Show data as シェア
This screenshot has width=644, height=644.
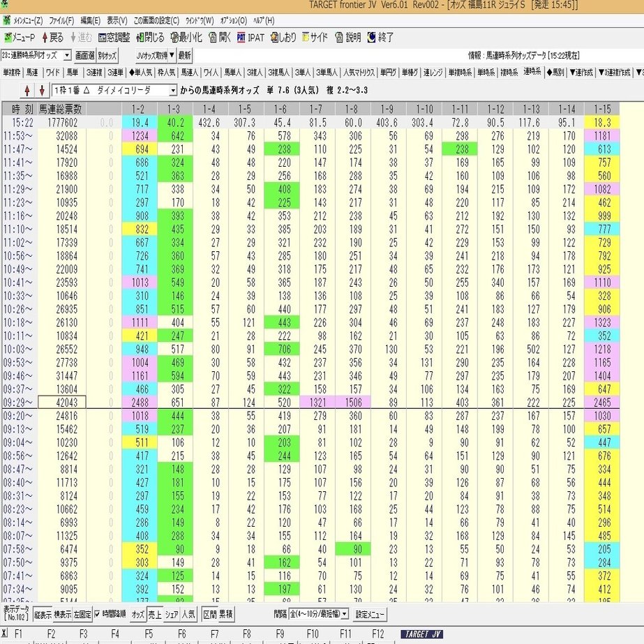172,615
